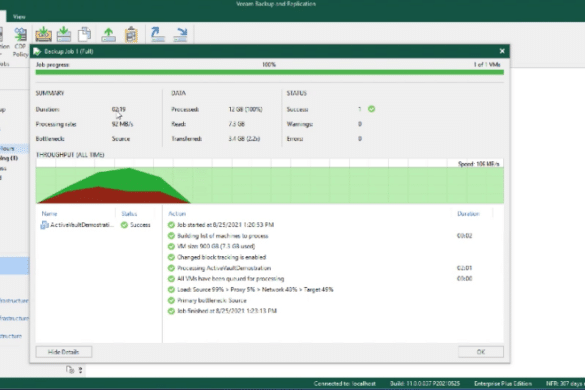Click the green job progress bar
Image resolution: width=585 pixels, height=390 pixels.
269,72
